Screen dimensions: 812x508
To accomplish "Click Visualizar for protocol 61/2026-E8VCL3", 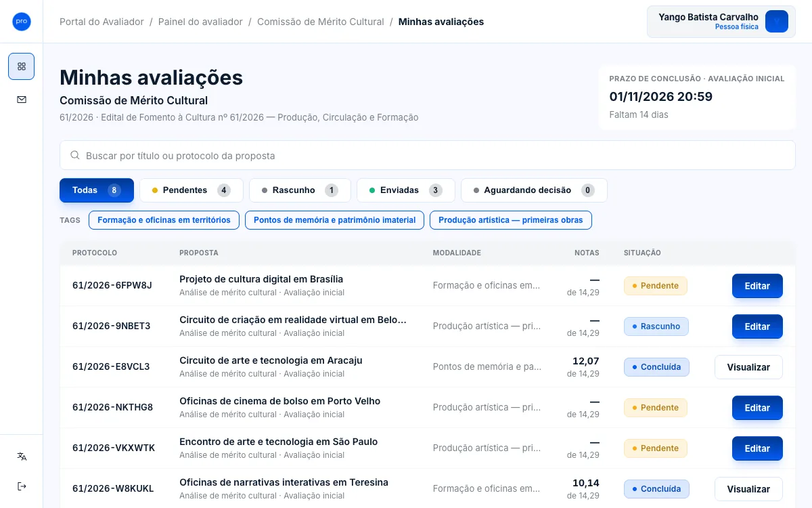I will tap(748, 367).
